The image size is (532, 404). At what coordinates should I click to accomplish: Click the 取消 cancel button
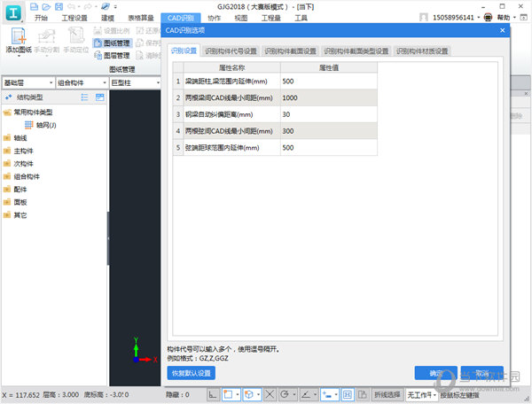coord(482,373)
